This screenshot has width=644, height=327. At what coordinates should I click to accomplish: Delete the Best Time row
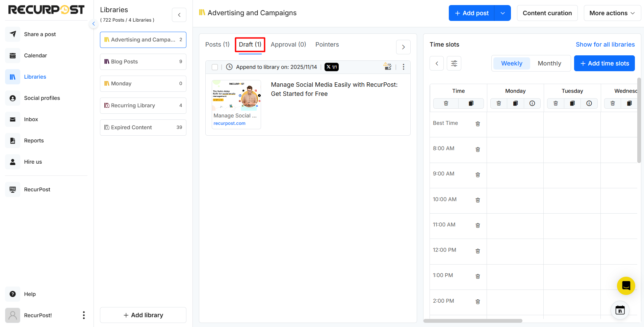478,124
